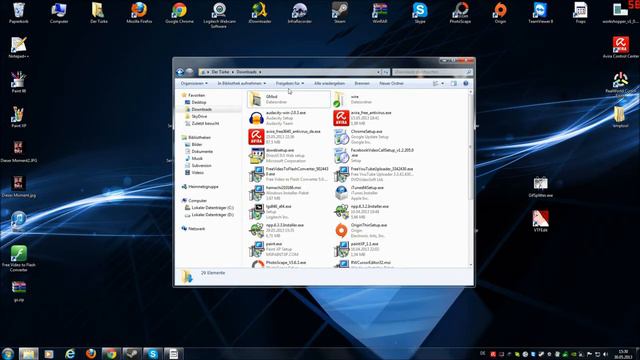Toggle the Explorer preview pane button
640x360 pixels.
453,83
